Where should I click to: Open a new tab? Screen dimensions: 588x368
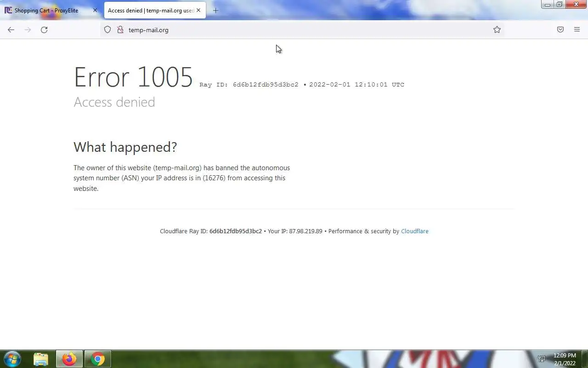[x=216, y=11]
